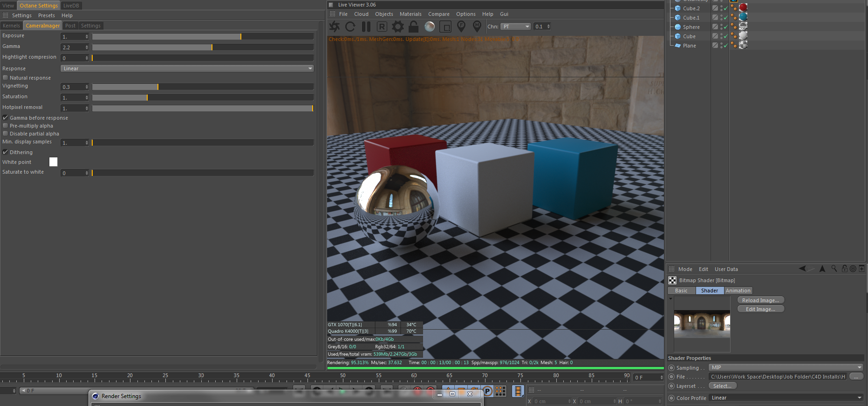Click the target circle icon in Attribute Manager
The height and width of the screenshot is (406, 868).
click(x=853, y=269)
